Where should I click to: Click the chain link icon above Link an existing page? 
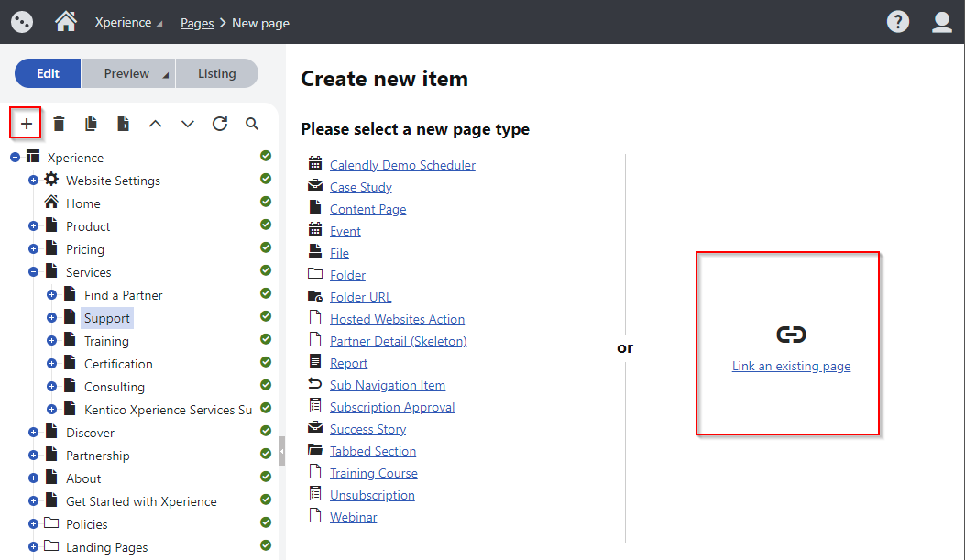(x=791, y=335)
